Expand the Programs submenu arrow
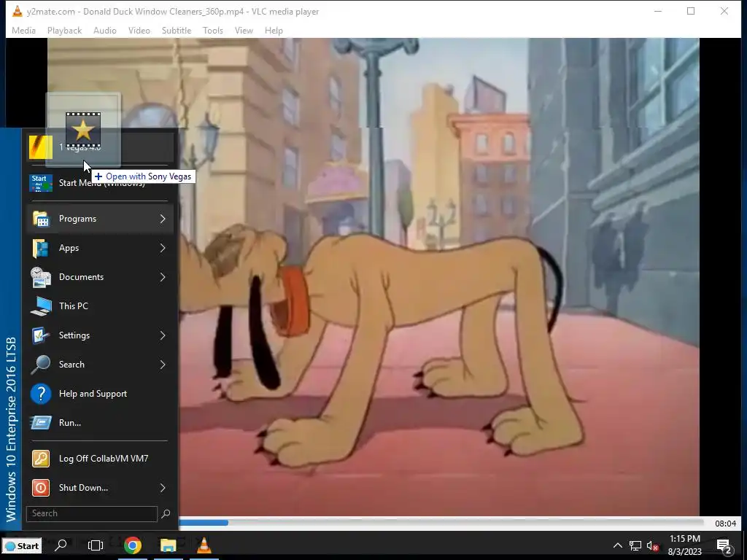Image resolution: width=747 pixels, height=560 pixels. tap(163, 219)
